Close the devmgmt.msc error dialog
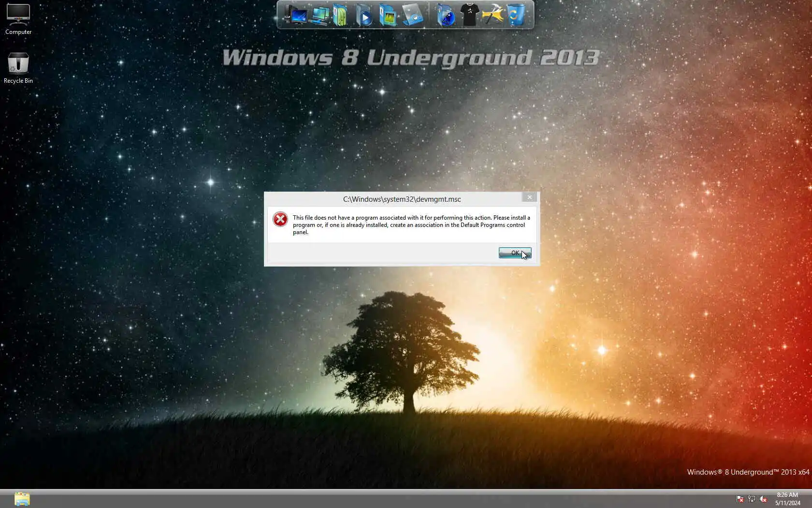 (529, 197)
